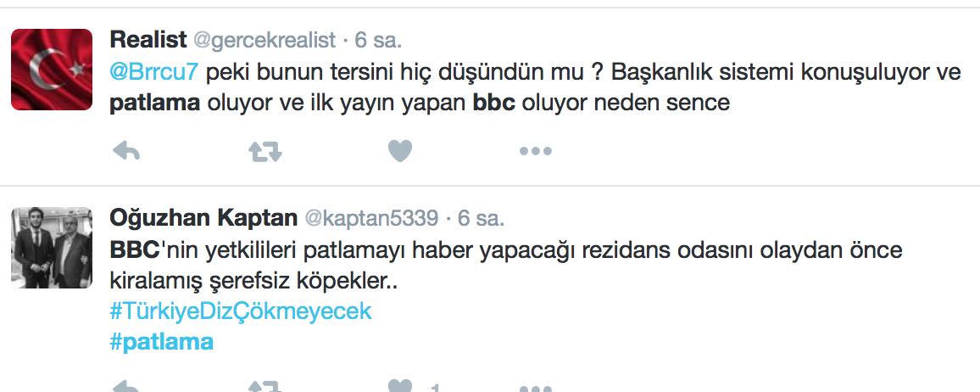
Task: Like the Realist tweet
Action: [x=400, y=151]
